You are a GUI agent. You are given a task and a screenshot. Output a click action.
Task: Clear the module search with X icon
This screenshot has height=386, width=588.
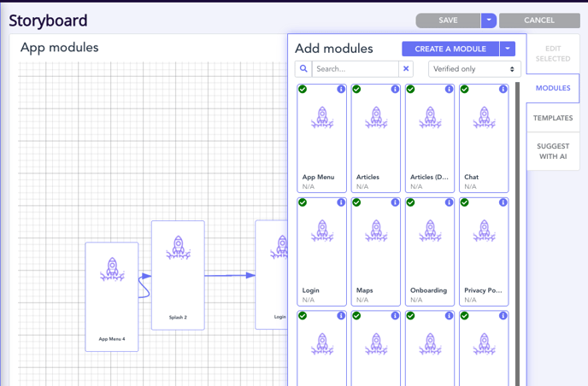(406, 69)
